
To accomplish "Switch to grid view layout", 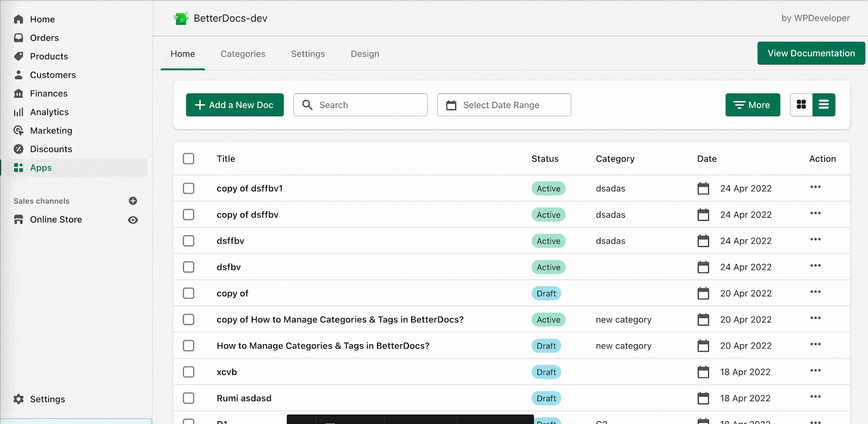I will pos(801,105).
